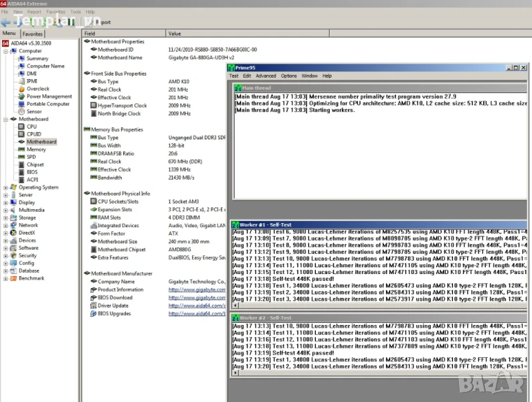Open the Gigabyte Product Information link

196,289
